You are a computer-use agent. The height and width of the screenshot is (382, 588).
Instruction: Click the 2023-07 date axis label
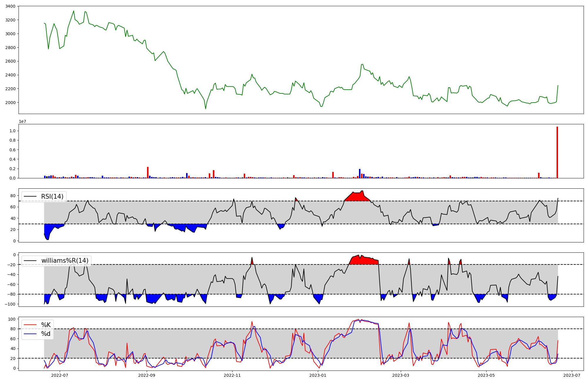[572, 375]
